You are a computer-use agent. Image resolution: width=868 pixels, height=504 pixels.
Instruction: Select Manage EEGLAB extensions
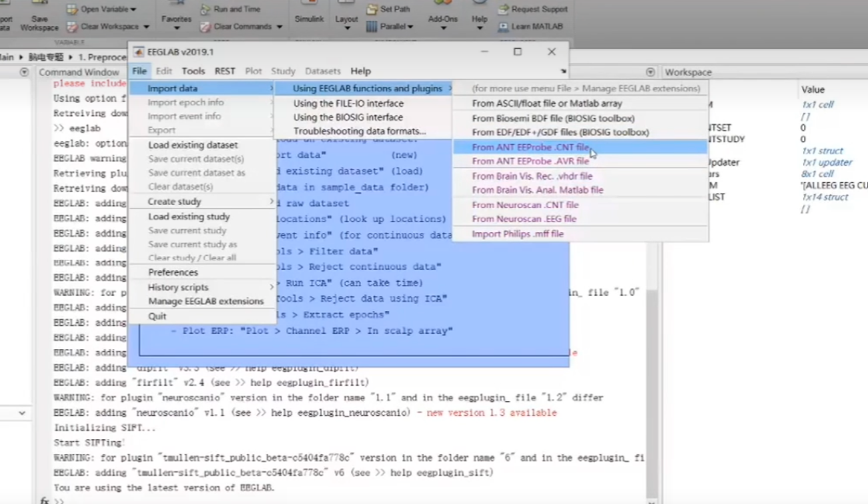(x=205, y=301)
